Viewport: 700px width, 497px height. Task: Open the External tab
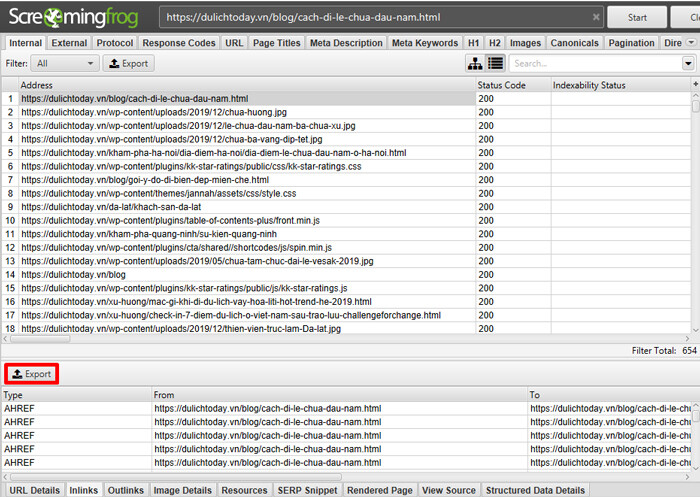coord(69,43)
